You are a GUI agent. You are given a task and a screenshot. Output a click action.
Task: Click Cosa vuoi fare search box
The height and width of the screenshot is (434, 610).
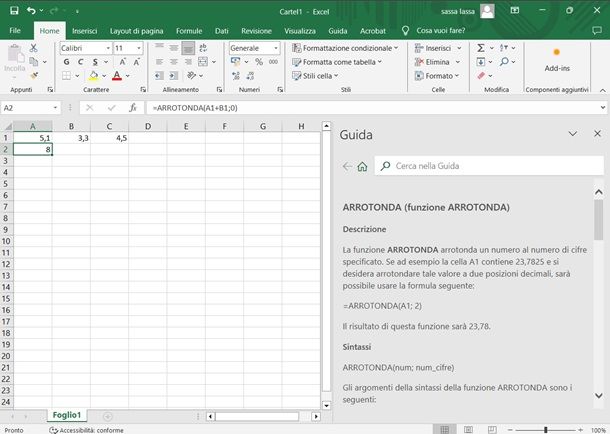440,30
